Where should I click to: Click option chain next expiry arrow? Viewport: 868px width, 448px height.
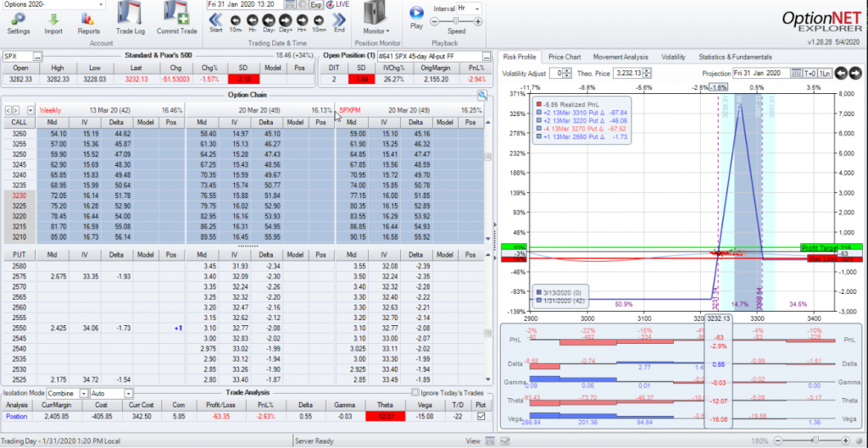click(x=16, y=110)
